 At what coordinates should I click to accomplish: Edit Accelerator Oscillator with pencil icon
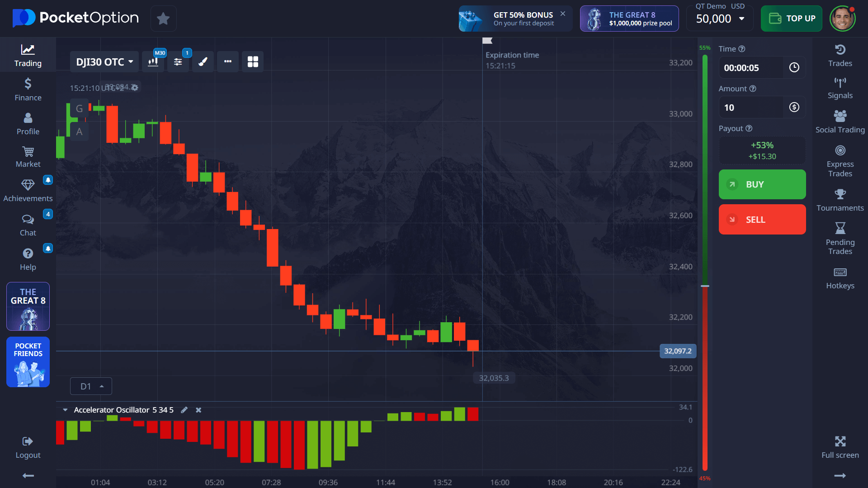click(184, 410)
